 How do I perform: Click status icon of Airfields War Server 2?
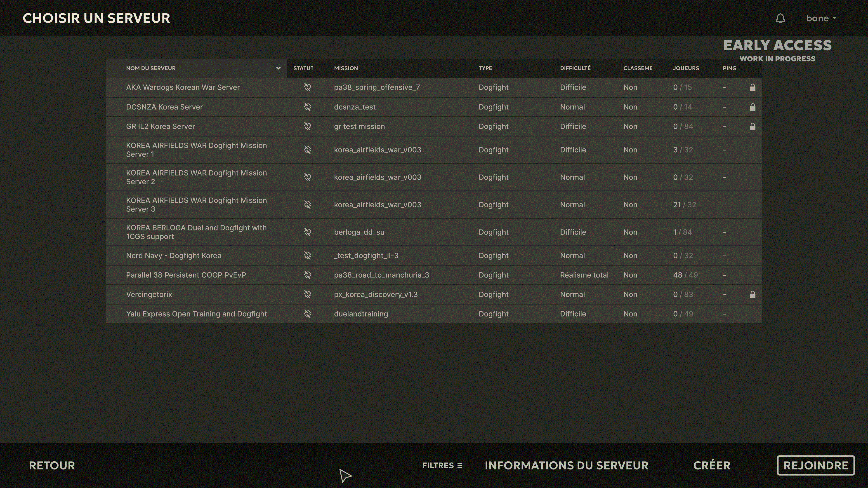tap(307, 177)
